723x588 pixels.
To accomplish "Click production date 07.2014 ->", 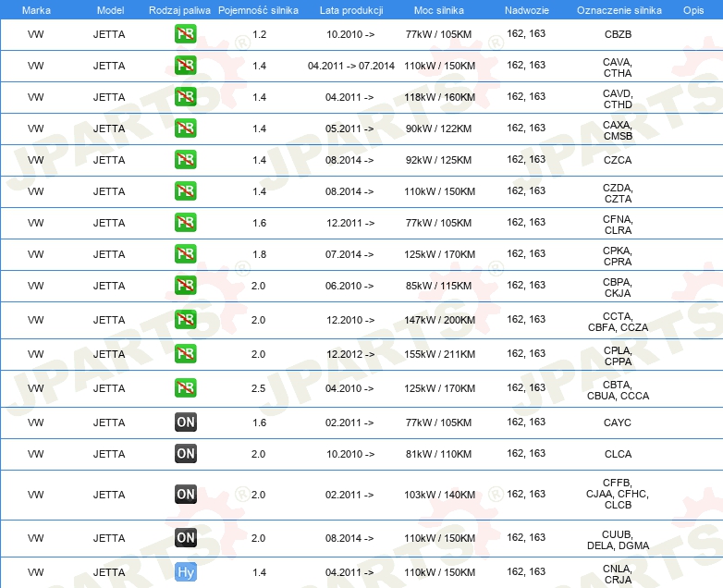I will [x=349, y=254].
